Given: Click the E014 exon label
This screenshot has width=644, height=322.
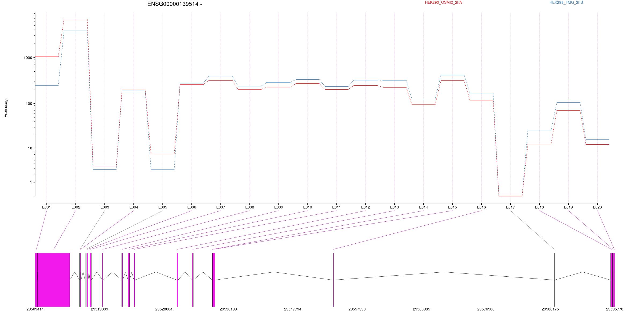Looking at the screenshot, I should point(423,207).
